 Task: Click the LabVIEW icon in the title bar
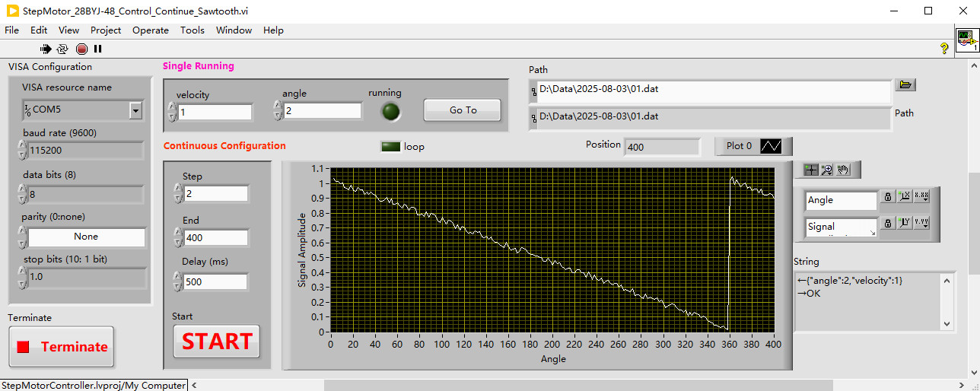pyautogui.click(x=13, y=11)
